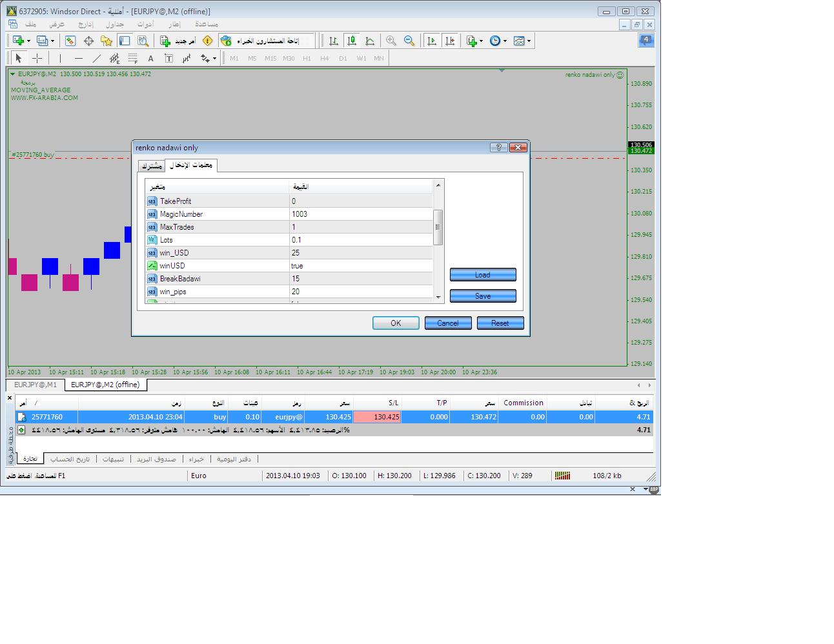Click the New Order toolbar button

[178, 41]
